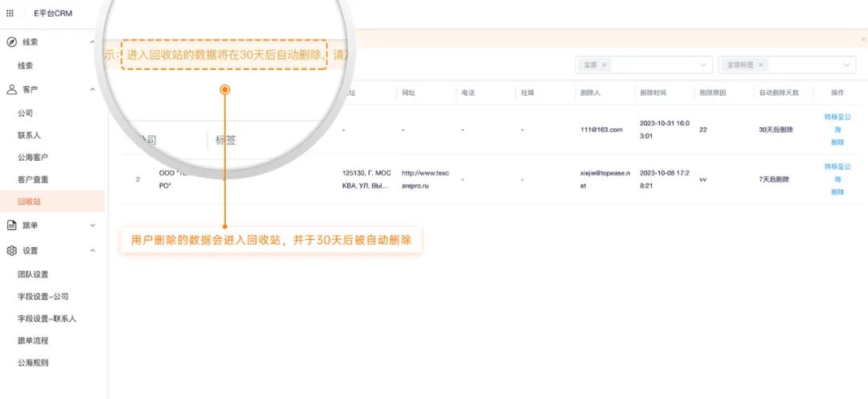Click the deletion reason cell 22

tap(703, 130)
